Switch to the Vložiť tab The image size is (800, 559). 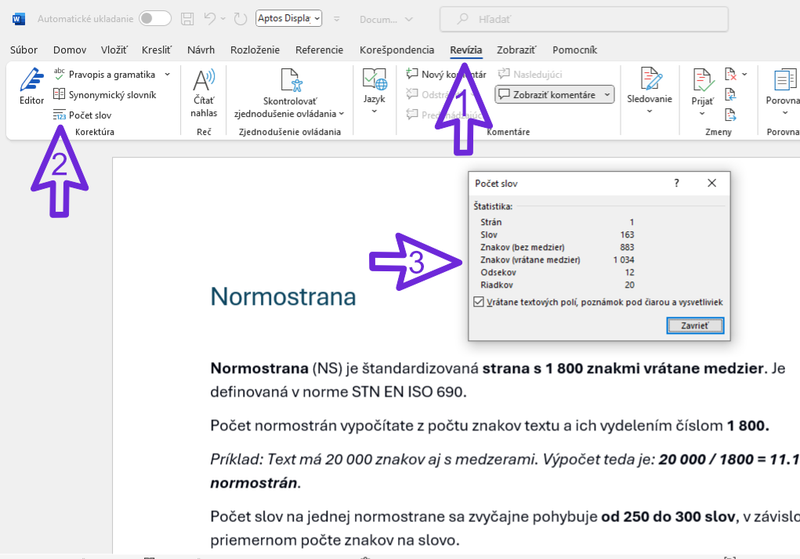[114, 50]
